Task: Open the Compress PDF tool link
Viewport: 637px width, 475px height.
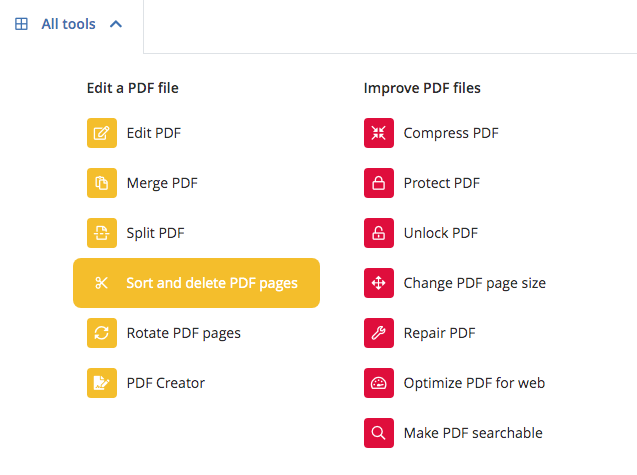Action: [x=450, y=133]
